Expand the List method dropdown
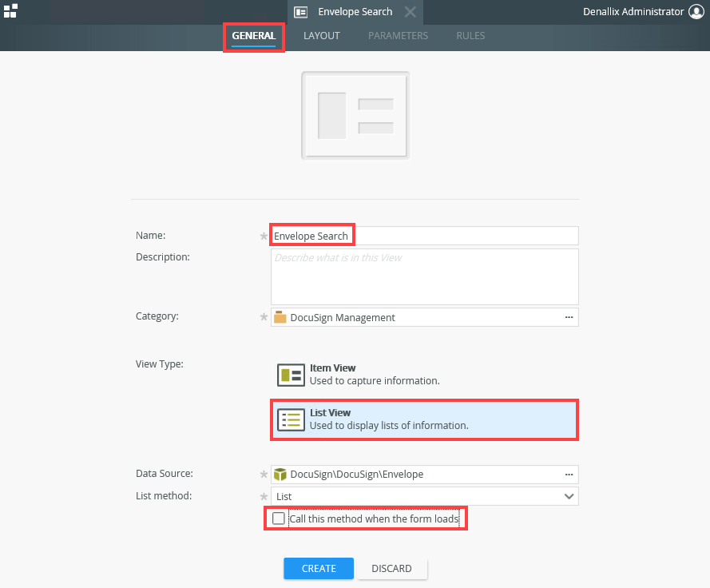 [x=569, y=496]
